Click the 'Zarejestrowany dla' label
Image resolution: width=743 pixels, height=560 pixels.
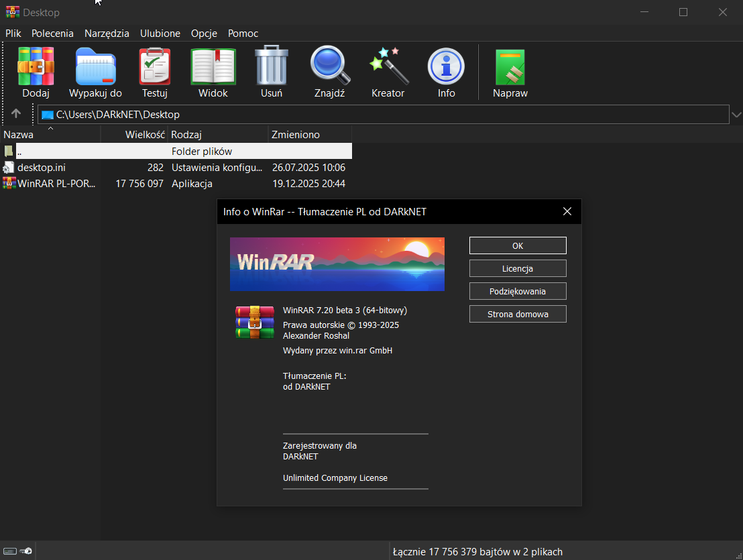point(320,445)
